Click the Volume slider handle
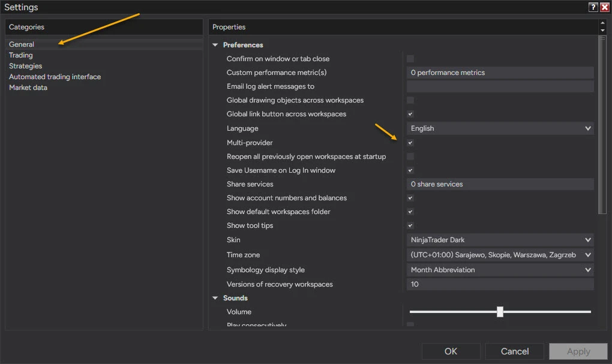Screen dimensions: 612x364 coord(500,312)
